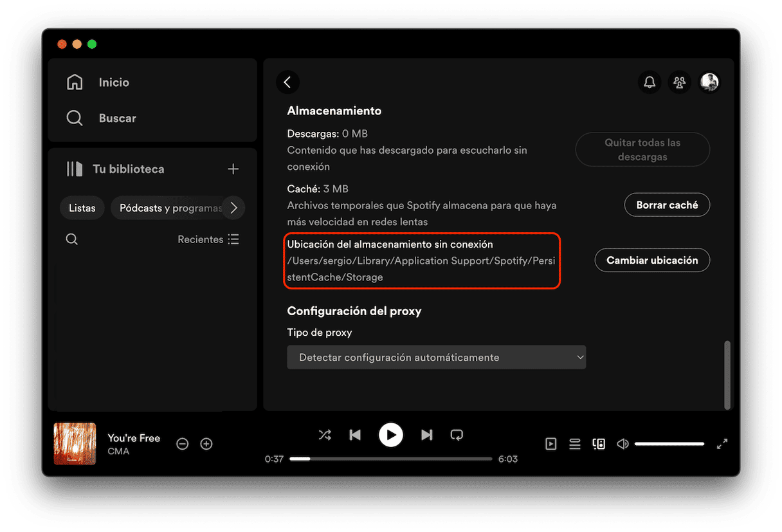Toggle repeat mode

(x=457, y=435)
